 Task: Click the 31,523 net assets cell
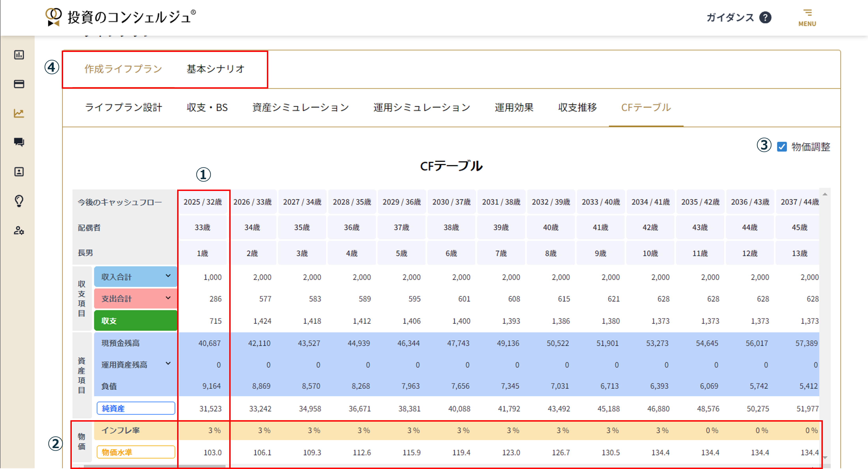coord(210,409)
